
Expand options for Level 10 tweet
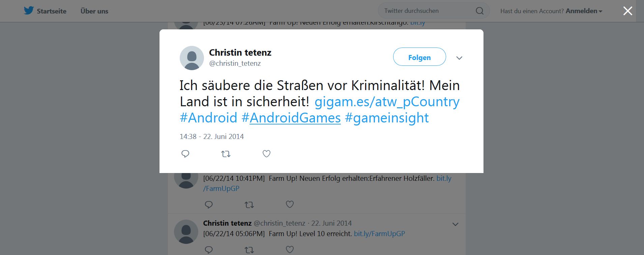pyautogui.click(x=455, y=224)
